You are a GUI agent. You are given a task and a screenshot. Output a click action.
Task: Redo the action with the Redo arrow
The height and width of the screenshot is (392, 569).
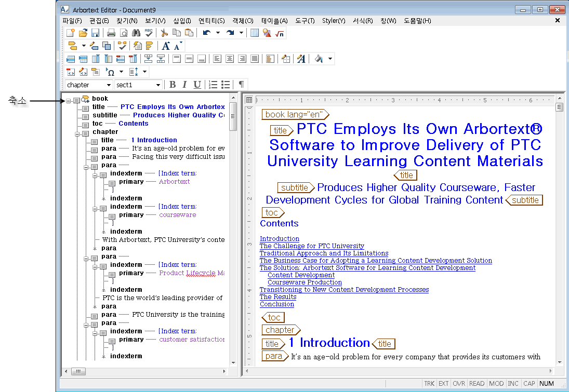tap(230, 33)
